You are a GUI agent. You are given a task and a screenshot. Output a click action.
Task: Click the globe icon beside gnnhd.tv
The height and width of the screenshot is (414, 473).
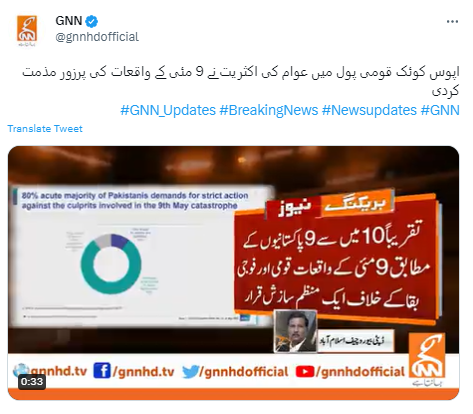pos(21,370)
